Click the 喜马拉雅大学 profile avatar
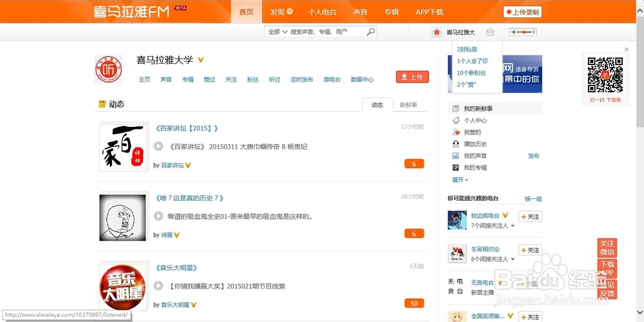The height and width of the screenshot is (322, 644). [108, 70]
